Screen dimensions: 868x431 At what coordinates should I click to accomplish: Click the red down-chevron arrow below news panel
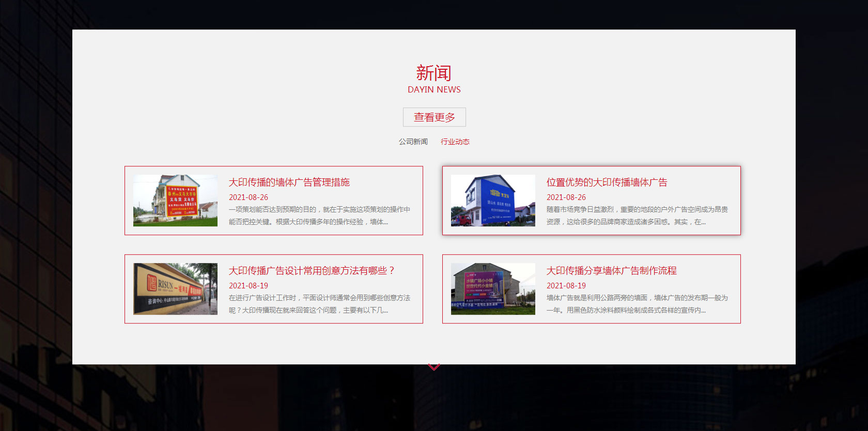click(434, 367)
